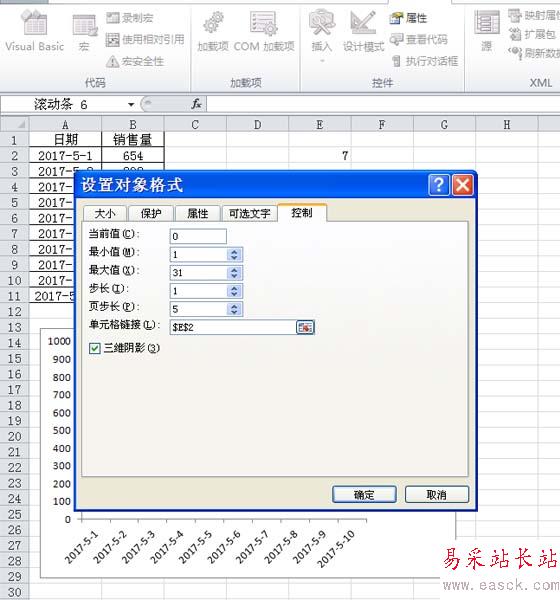Open the Visual Basic editor
The height and width of the screenshot is (600, 560).
point(35,31)
